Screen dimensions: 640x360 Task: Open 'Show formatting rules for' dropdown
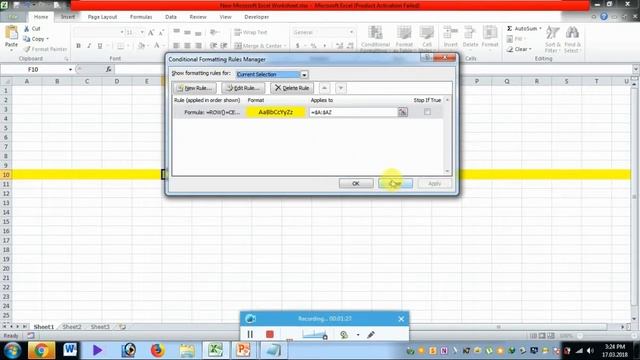click(x=304, y=75)
